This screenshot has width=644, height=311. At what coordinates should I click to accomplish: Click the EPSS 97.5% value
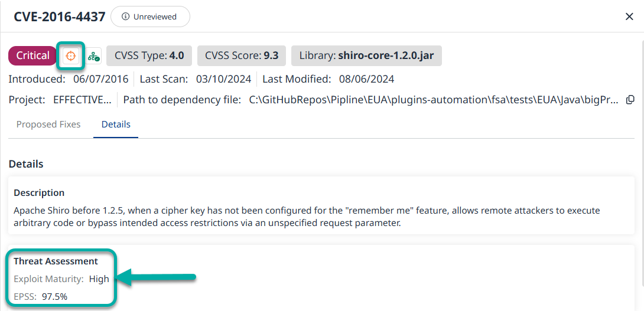[54, 296]
